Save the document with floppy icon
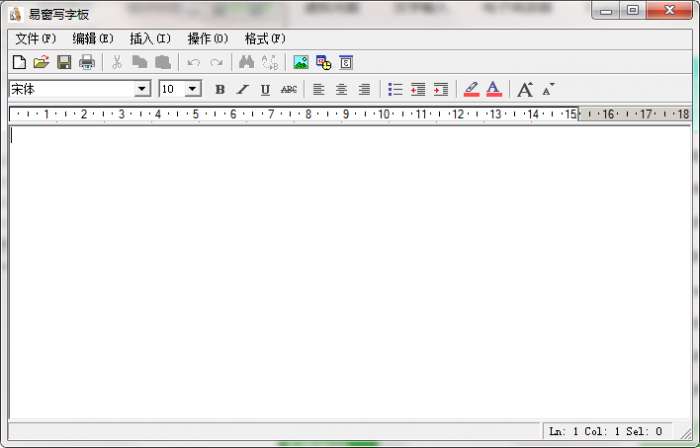This screenshot has width=700, height=448. pyautogui.click(x=64, y=62)
